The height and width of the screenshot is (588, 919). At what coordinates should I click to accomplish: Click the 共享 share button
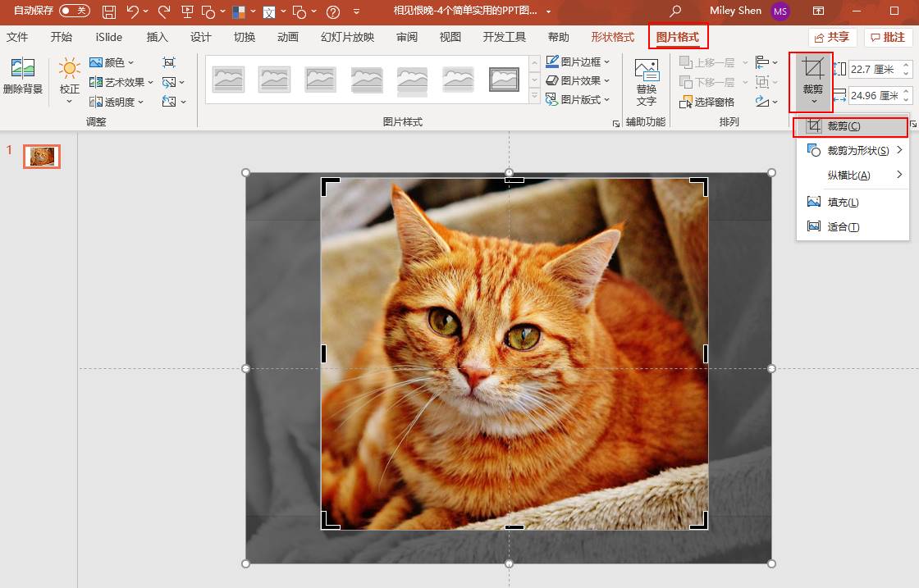832,37
